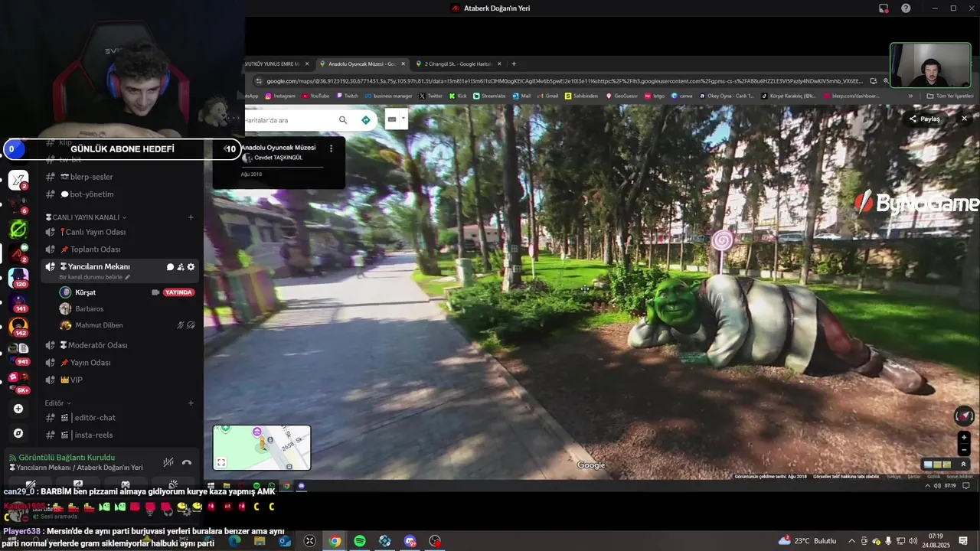Open the Instagram bookmark
This screenshot has width=980, height=551.
(280, 96)
